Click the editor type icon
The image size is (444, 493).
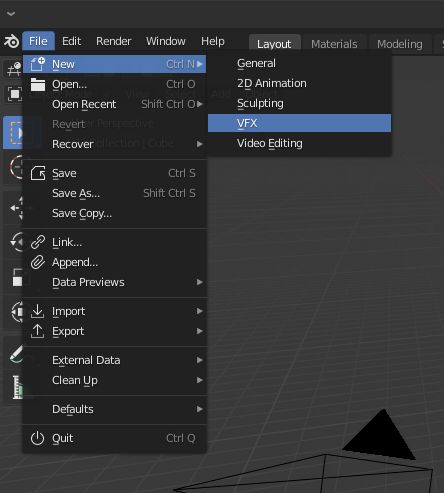pos(14,69)
